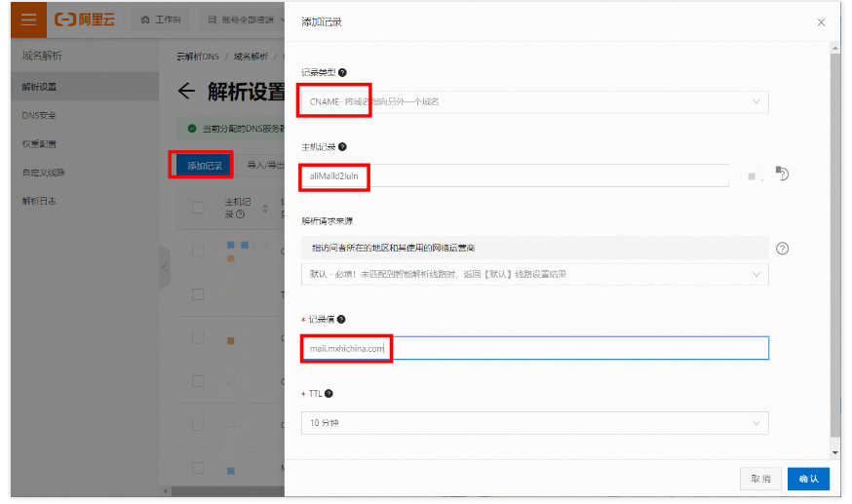The image size is (852, 504).
Task: Click the 域名解析 sidebar title
Action: pos(42,56)
